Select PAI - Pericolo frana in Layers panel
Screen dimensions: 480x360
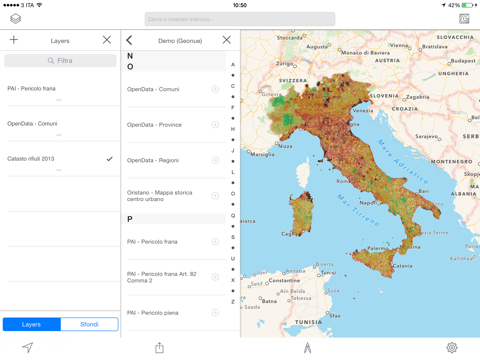tap(60, 89)
